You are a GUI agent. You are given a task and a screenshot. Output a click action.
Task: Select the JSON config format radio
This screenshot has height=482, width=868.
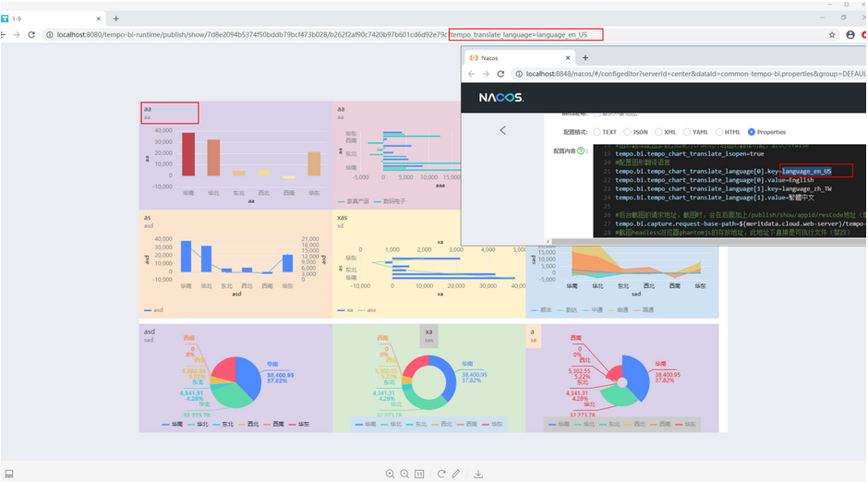[x=627, y=132]
